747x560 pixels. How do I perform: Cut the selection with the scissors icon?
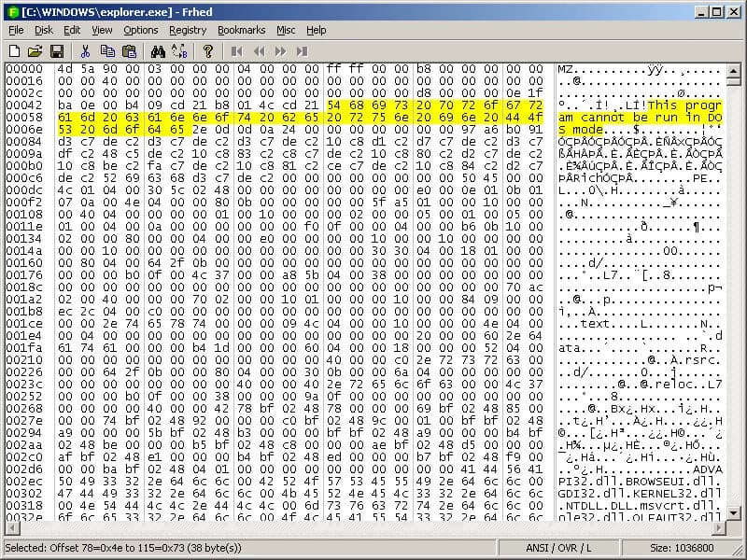tap(85, 50)
